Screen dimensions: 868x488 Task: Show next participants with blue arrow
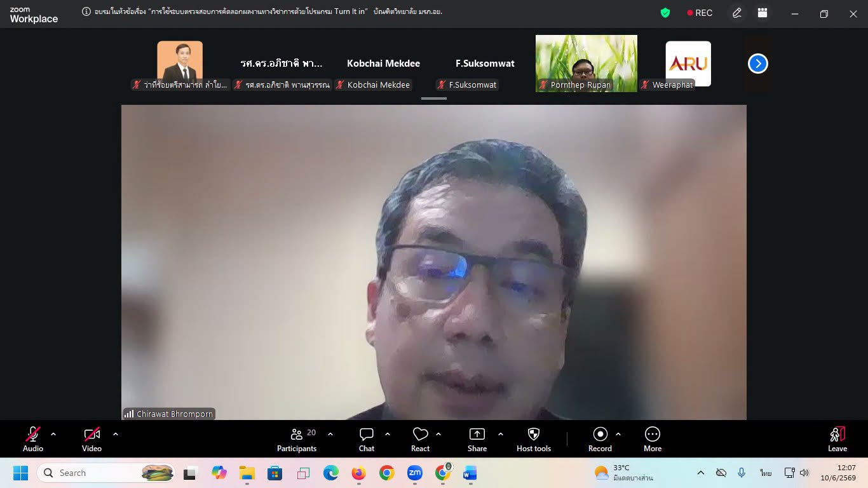758,64
